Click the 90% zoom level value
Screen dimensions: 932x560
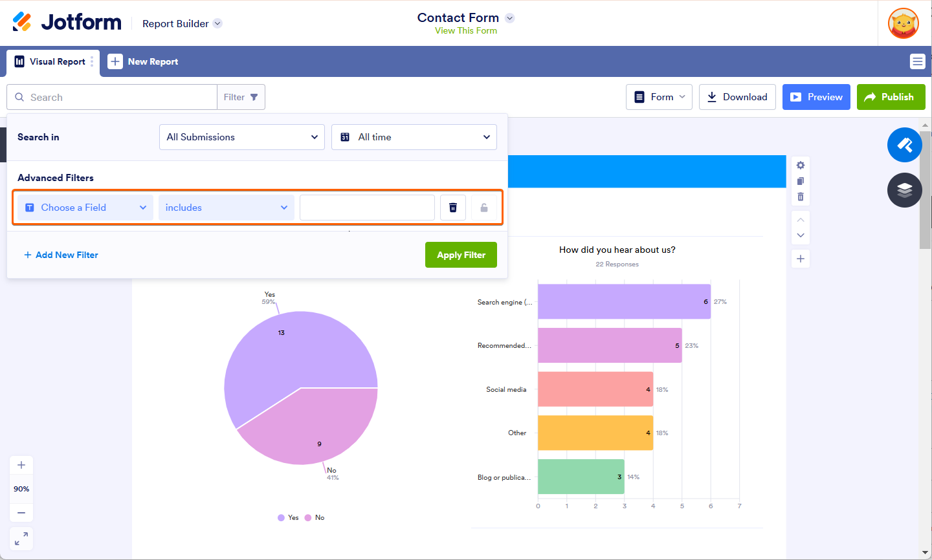(21, 489)
